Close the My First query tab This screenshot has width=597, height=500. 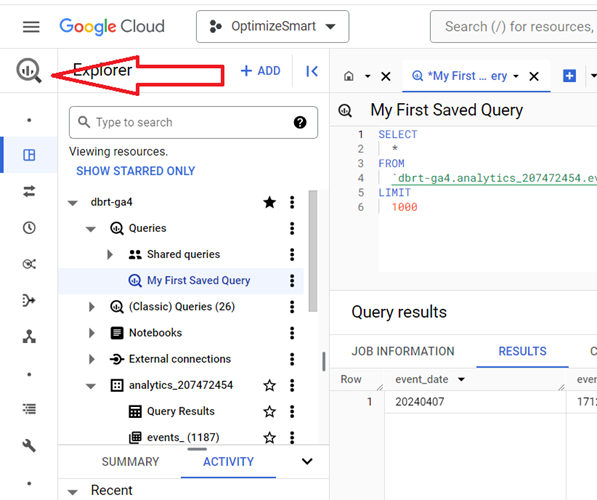pos(534,77)
